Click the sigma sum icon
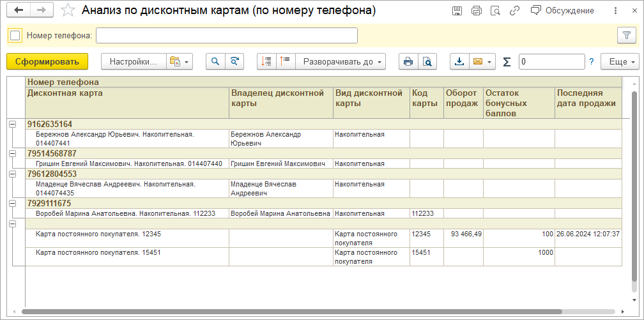Screen dimensions: 644x320 click(507, 61)
